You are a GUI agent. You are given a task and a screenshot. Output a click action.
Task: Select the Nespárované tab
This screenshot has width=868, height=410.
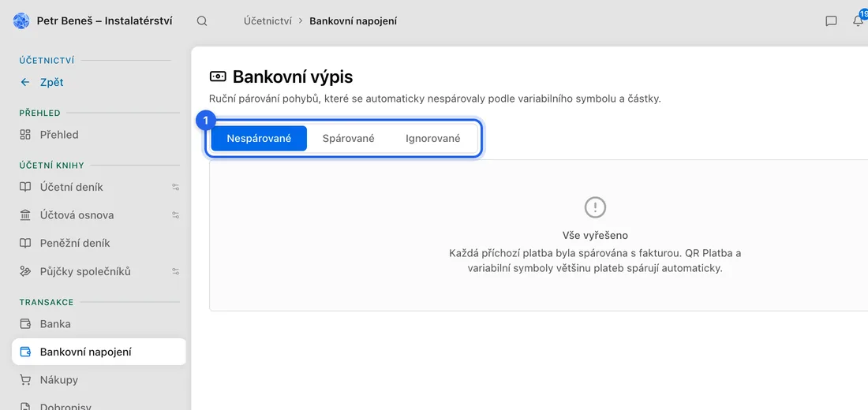259,138
